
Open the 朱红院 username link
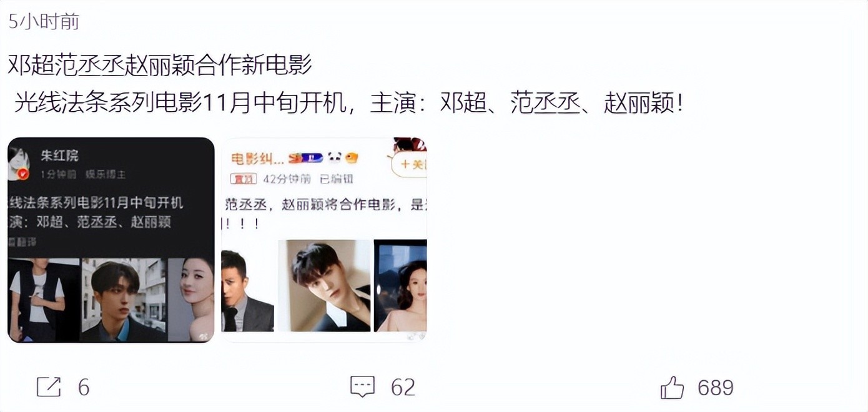[59, 155]
